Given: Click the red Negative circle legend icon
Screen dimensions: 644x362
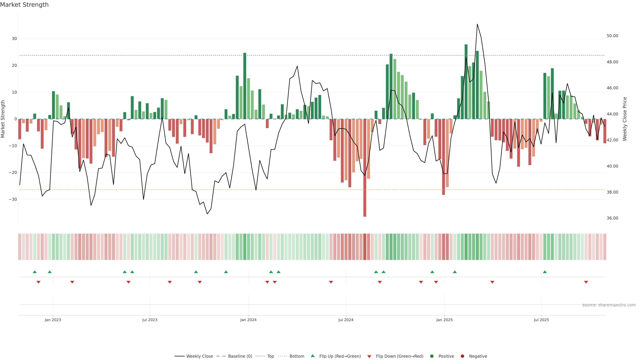Looking at the screenshot, I should click(x=462, y=356).
